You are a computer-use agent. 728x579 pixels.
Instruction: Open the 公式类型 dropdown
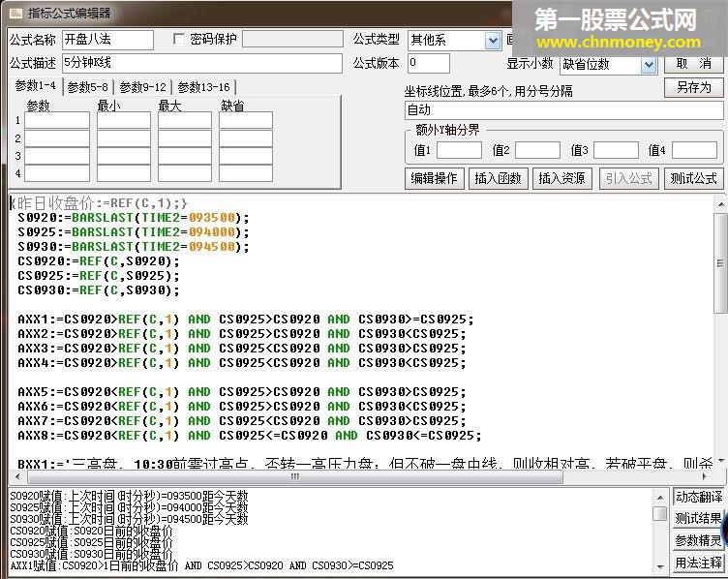(493, 41)
